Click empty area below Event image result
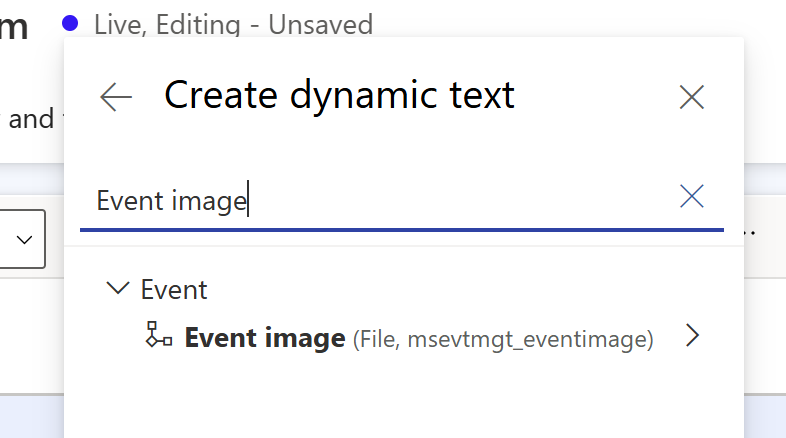 pyautogui.click(x=400, y=397)
